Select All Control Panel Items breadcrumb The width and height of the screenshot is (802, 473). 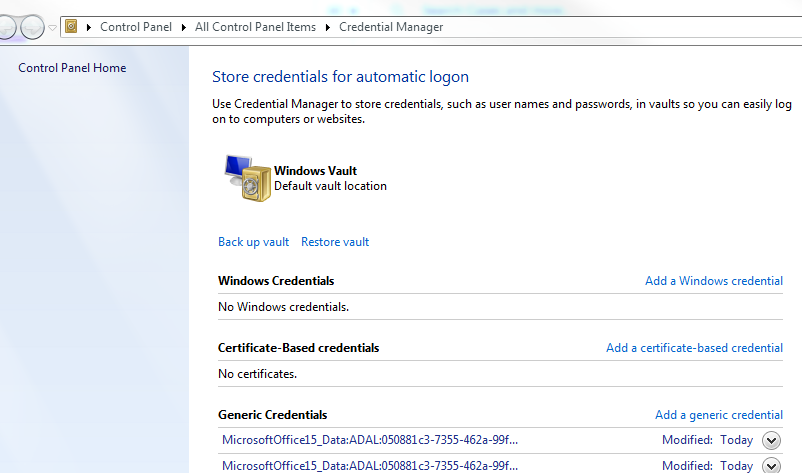255,27
